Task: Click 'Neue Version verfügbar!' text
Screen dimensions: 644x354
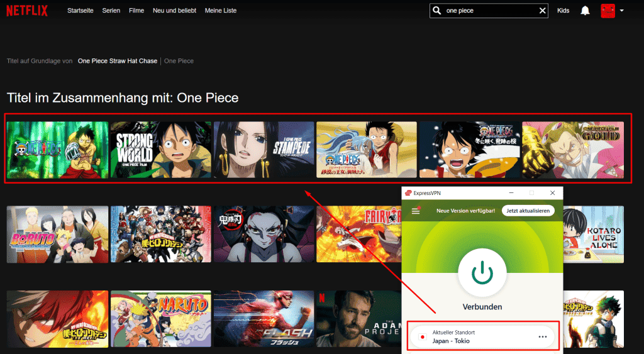Action: (x=465, y=211)
